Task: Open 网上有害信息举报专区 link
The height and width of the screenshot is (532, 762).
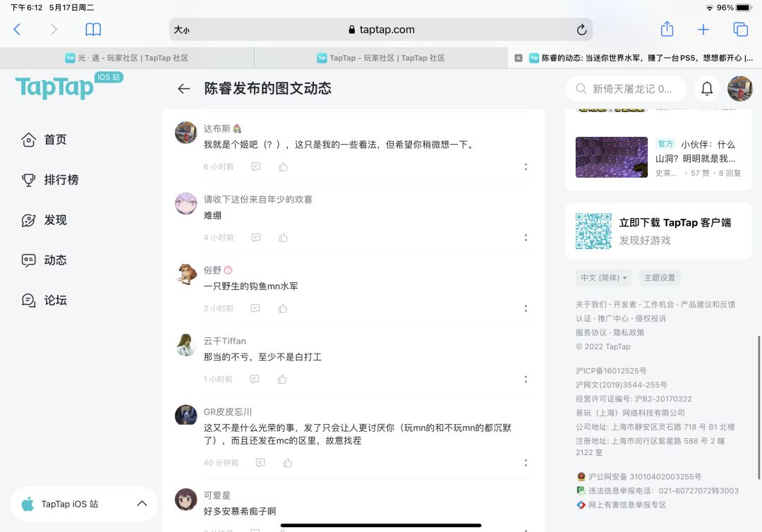Action: pyautogui.click(x=621, y=504)
